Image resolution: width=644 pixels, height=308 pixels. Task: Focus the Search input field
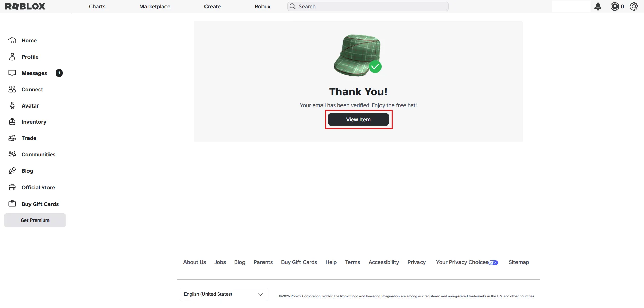pyautogui.click(x=368, y=6)
